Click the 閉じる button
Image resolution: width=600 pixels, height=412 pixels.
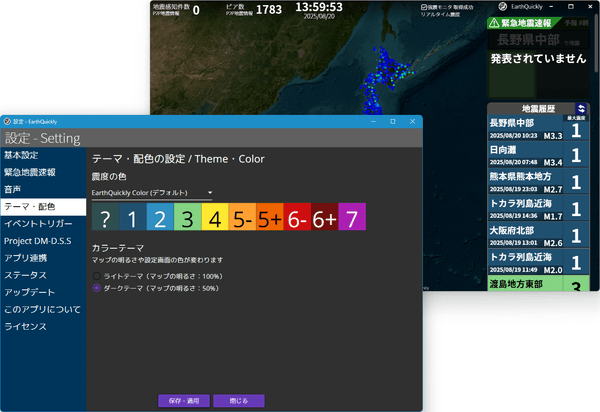point(239,401)
